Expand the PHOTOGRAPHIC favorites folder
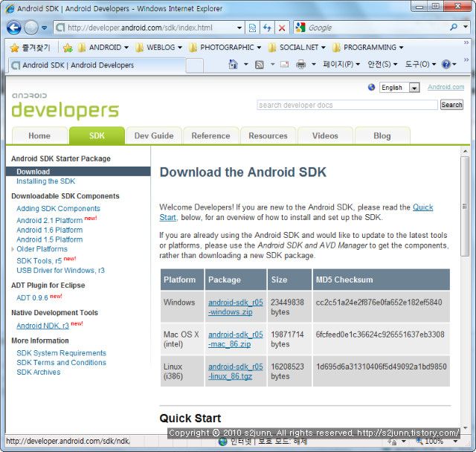 (225, 48)
